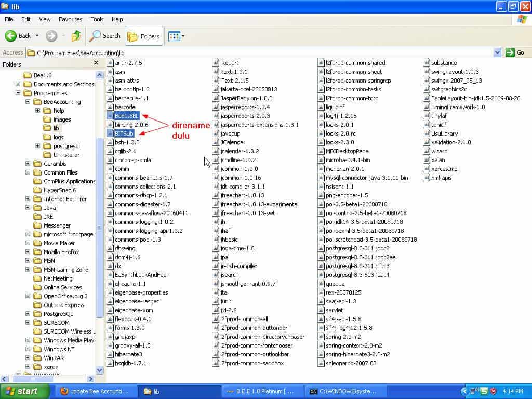Expand Documents and Settings tree node
Screen dimensions: 532x399
18,84
